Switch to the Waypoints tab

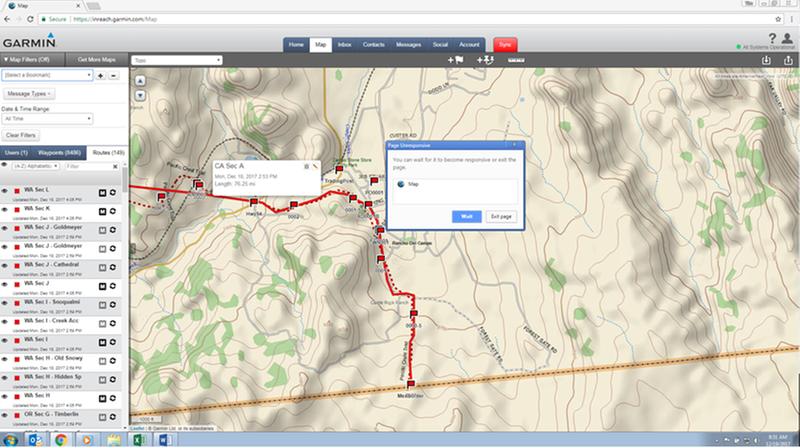point(61,151)
